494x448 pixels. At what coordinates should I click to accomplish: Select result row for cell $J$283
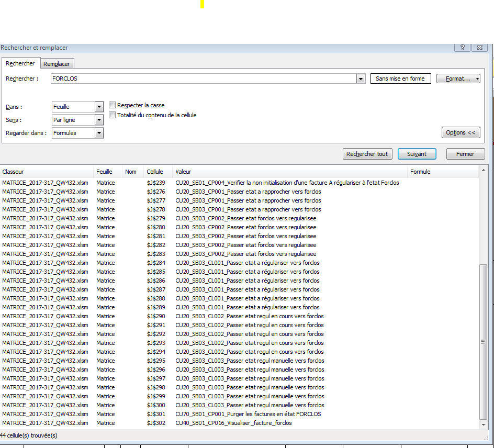(240, 254)
